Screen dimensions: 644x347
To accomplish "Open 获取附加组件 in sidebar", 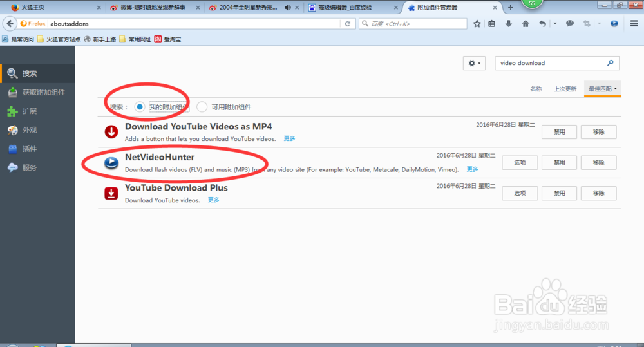I will coord(37,93).
